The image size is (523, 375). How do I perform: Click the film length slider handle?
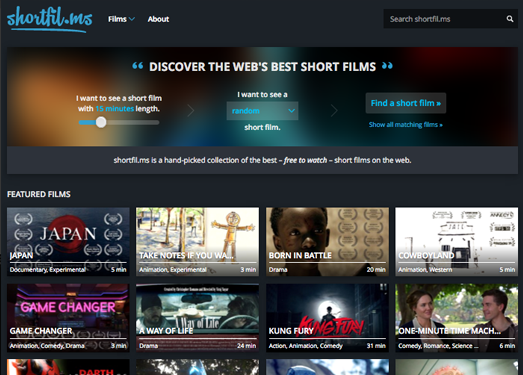point(101,122)
